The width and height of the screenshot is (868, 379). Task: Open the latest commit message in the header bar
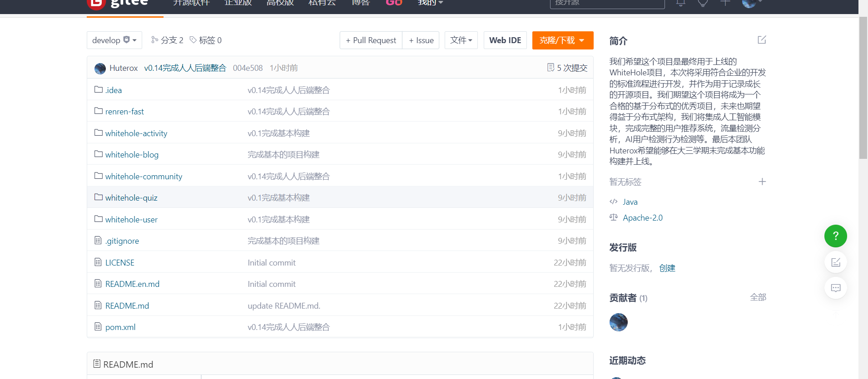[185, 68]
